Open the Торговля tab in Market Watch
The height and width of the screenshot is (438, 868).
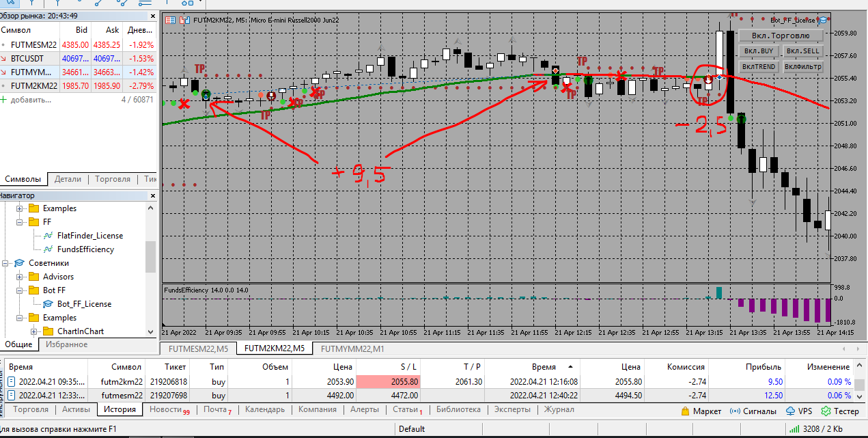point(113,179)
